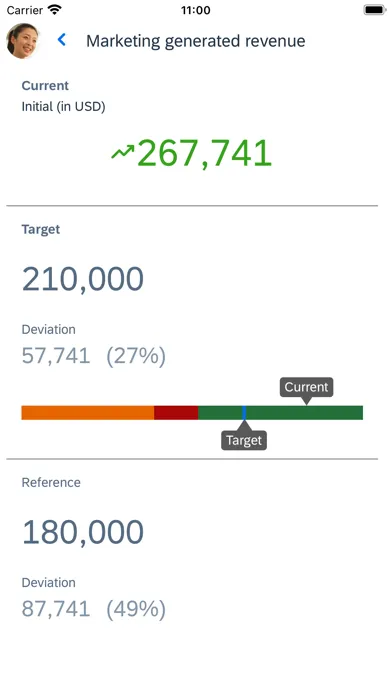This screenshot has height=696, width=392.
Task: Select the Current marker tooltip
Action: click(x=306, y=389)
